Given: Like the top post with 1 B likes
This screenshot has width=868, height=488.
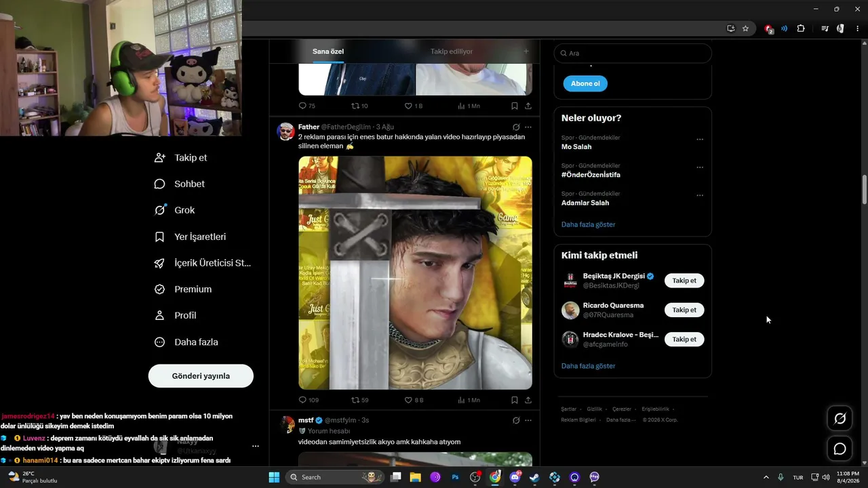Looking at the screenshot, I should pyautogui.click(x=414, y=106).
